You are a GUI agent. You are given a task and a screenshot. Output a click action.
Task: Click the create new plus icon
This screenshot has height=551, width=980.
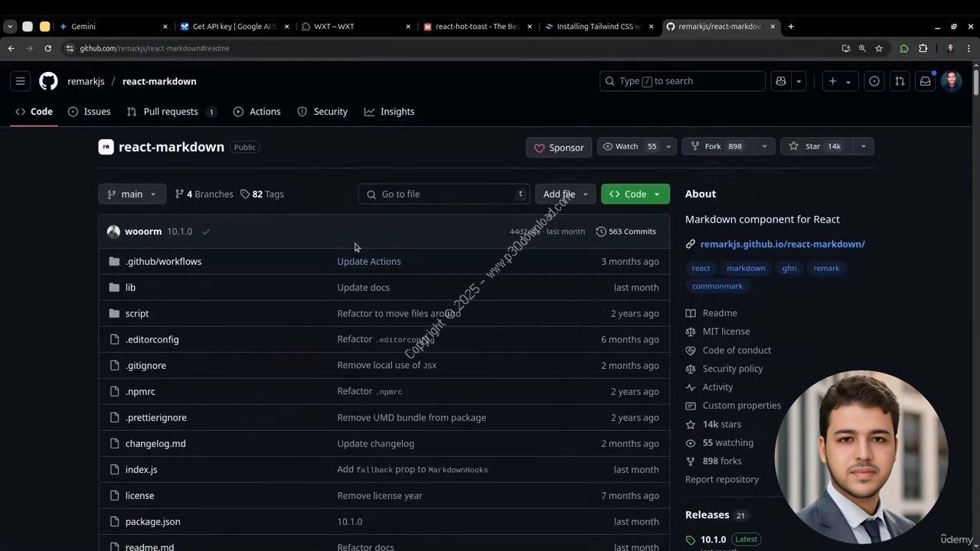[832, 81]
